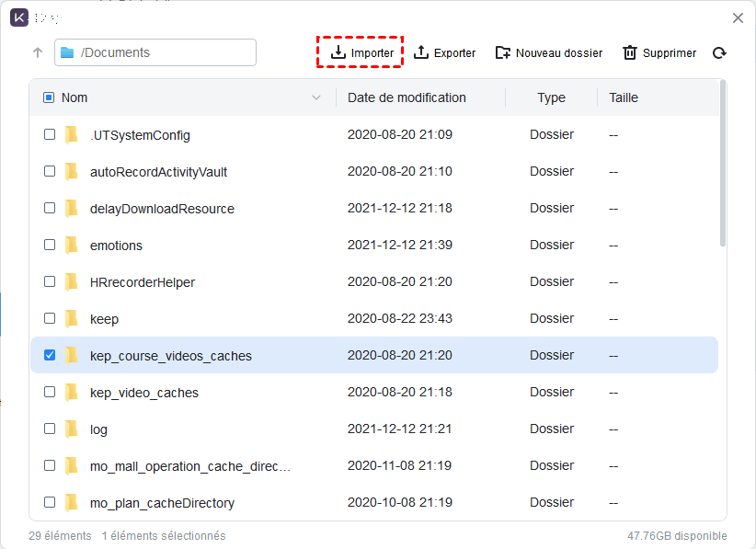Sort by Date de modification column
Screen dimensions: 756x549
click(x=407, y=97)
